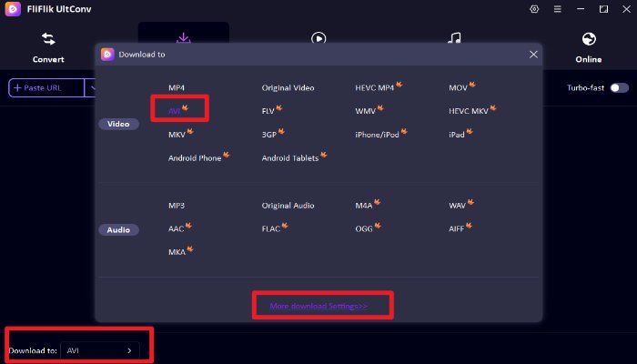
Task: Open the hamburger menu in the title bar
Action: tap(557, 9)
